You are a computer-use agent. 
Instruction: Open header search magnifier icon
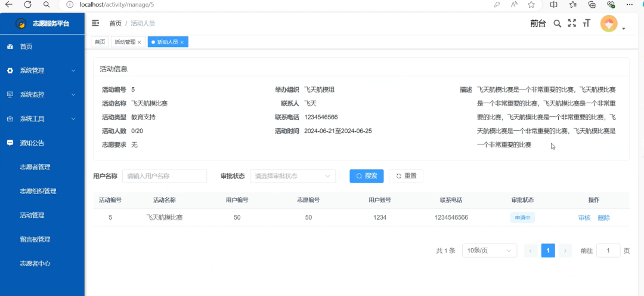[557, 23]
